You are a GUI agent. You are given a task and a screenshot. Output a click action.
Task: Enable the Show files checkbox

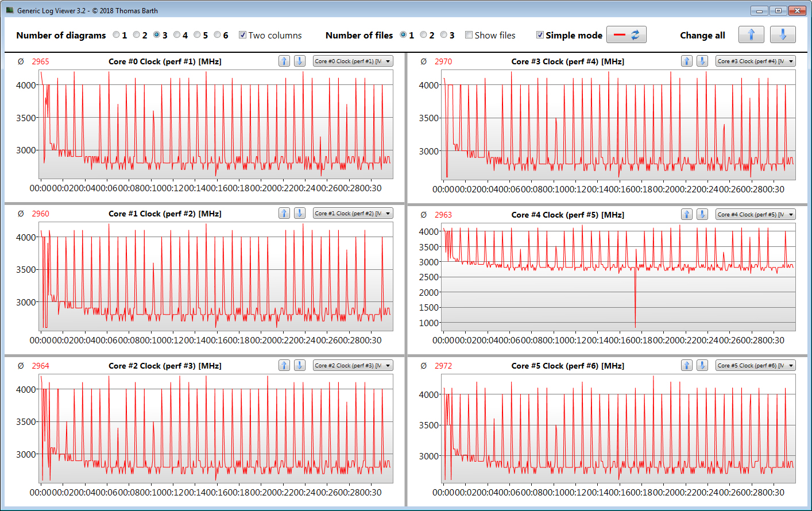click(469, 35)
